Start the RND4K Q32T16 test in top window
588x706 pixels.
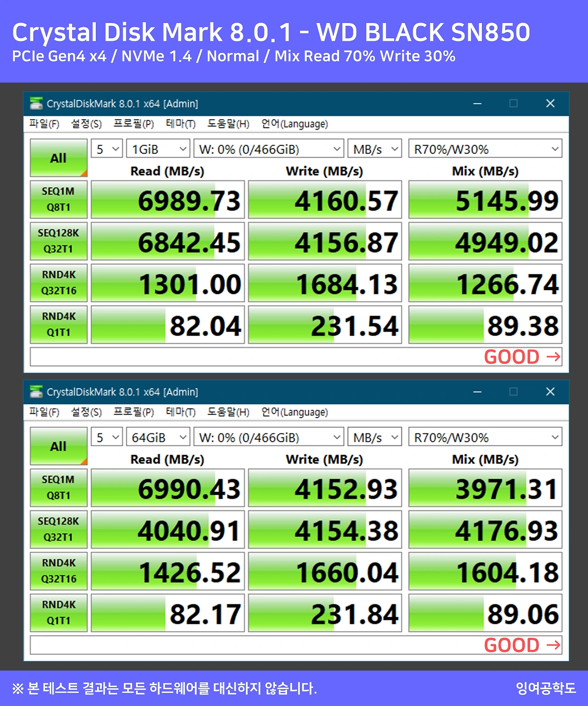58,283
